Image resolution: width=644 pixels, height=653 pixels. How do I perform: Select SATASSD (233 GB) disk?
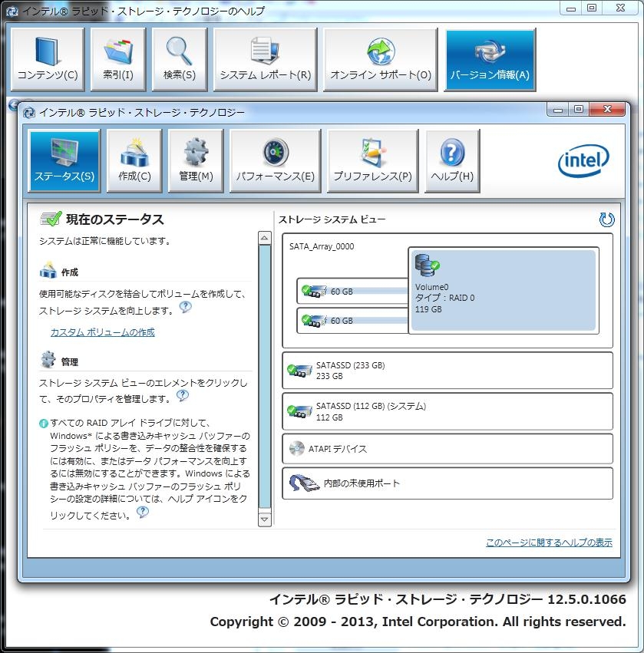[447, 371]
